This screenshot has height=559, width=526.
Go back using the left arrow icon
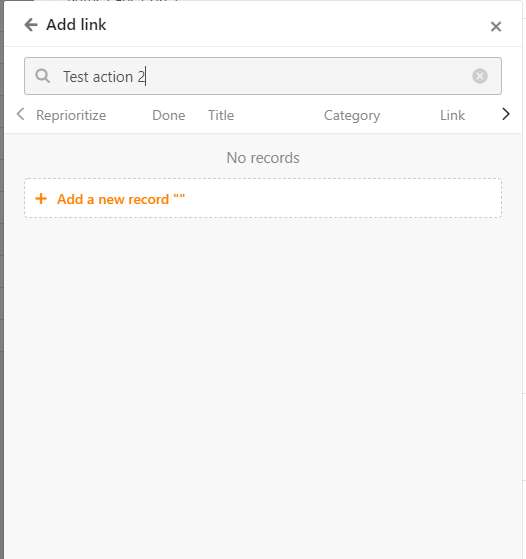pyautogui.click(x=31, y=25)
